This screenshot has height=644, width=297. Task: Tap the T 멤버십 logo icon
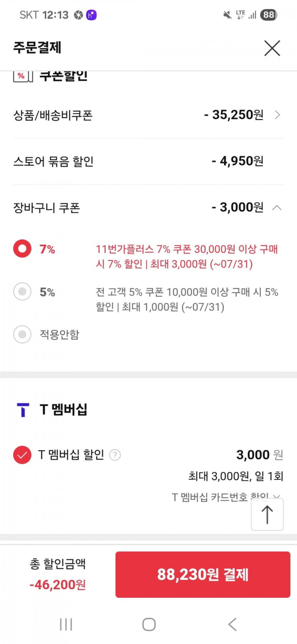coord(23,410)
